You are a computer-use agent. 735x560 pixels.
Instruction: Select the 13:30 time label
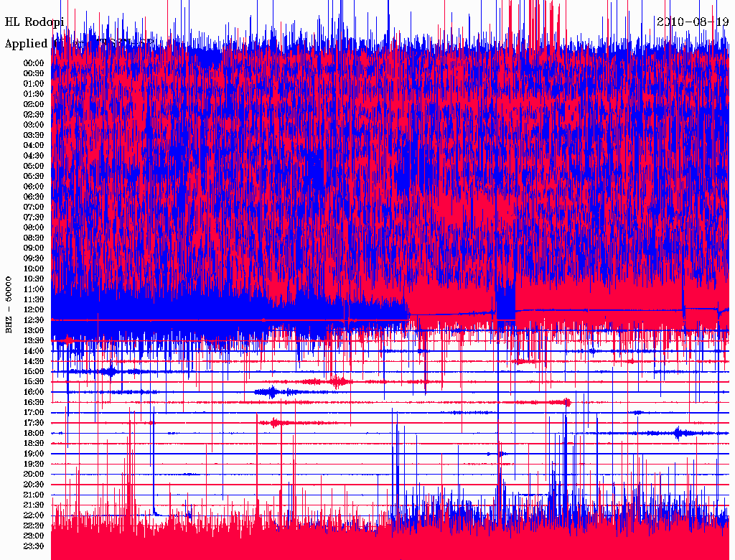click(x=34, y=341)
